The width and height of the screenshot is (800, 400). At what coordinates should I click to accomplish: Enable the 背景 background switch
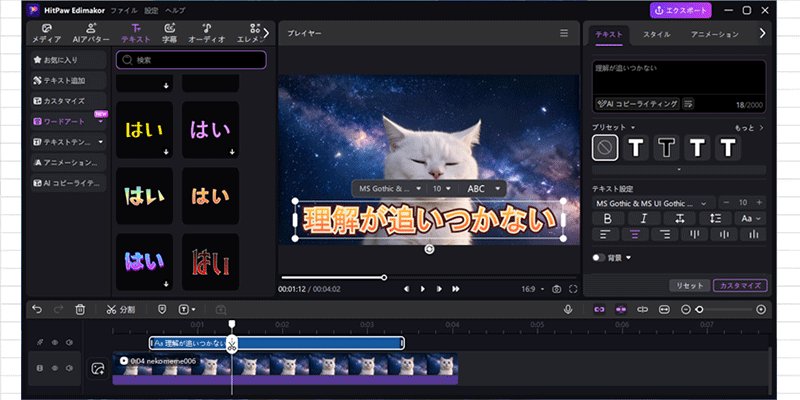point(598,258)
